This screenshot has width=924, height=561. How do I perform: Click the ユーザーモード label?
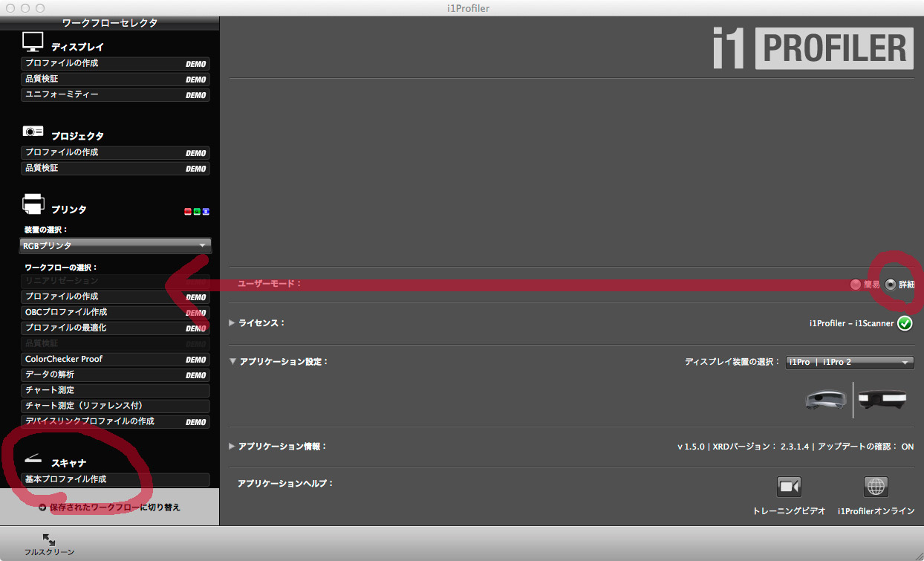(x=269, y=284)
